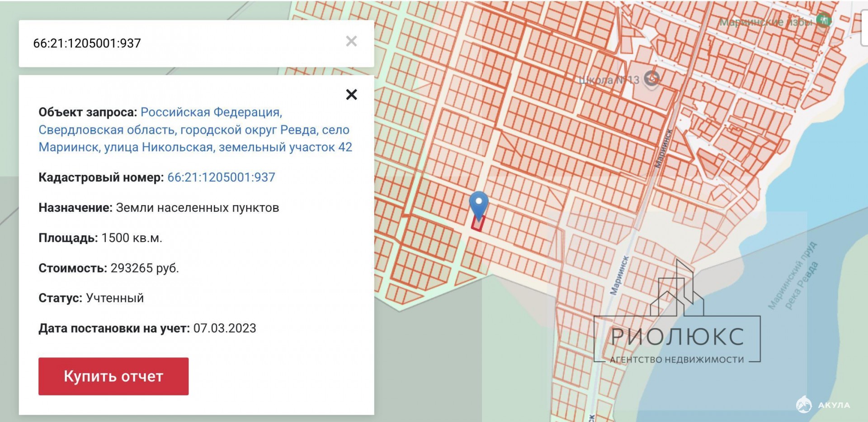Select the Школа №13 map icon

pos(651,79)
